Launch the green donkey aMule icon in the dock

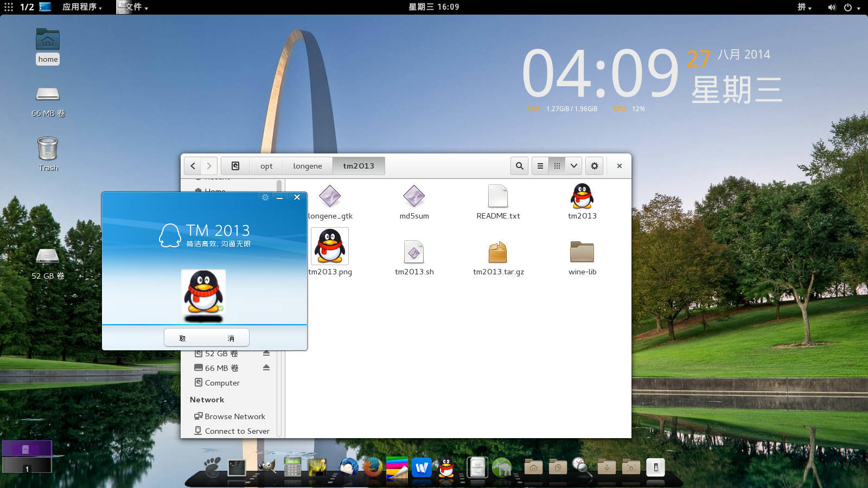coord(502,467)
